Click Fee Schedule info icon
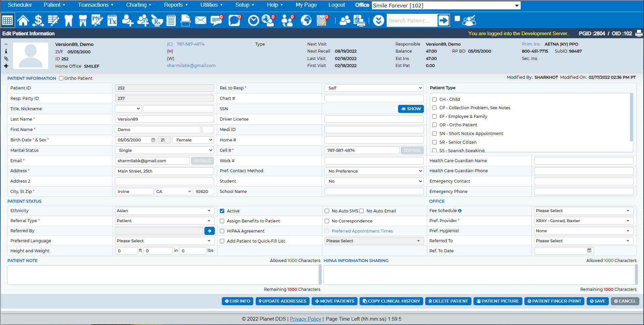 (x=460, y=211)
